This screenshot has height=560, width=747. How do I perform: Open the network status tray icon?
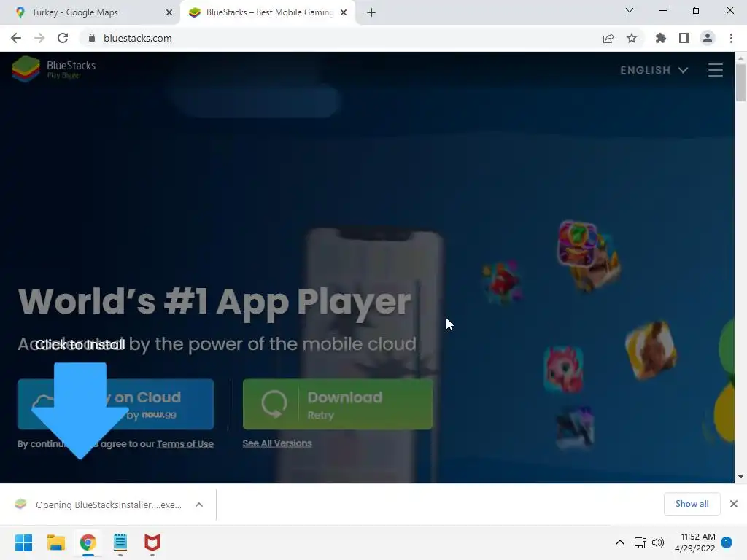(640, 542)
